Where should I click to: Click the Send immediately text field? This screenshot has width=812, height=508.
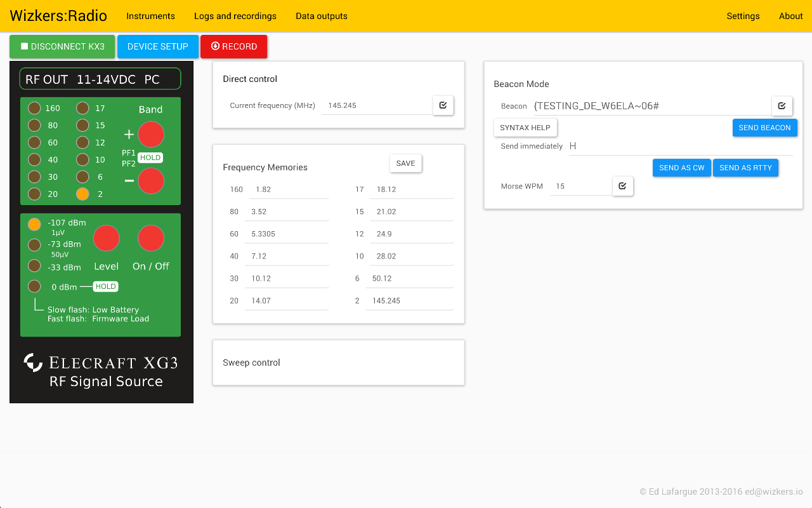coord(680,146)
